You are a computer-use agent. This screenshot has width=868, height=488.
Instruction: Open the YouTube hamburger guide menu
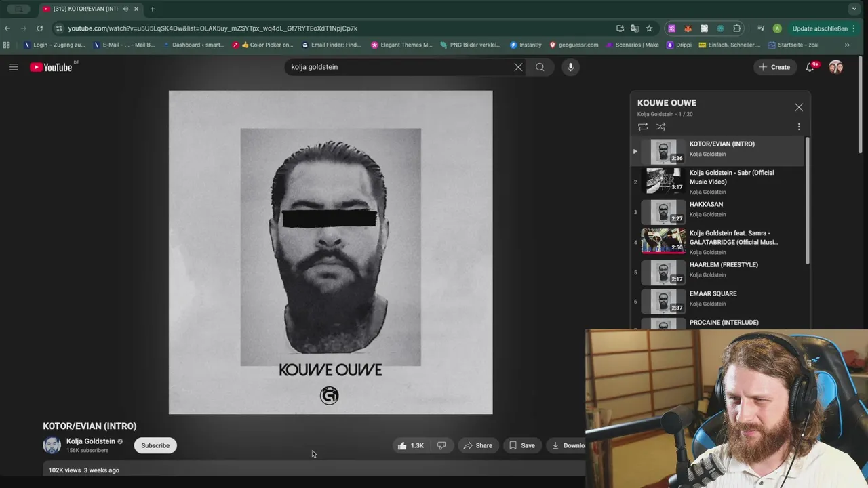tap(14, 67)
